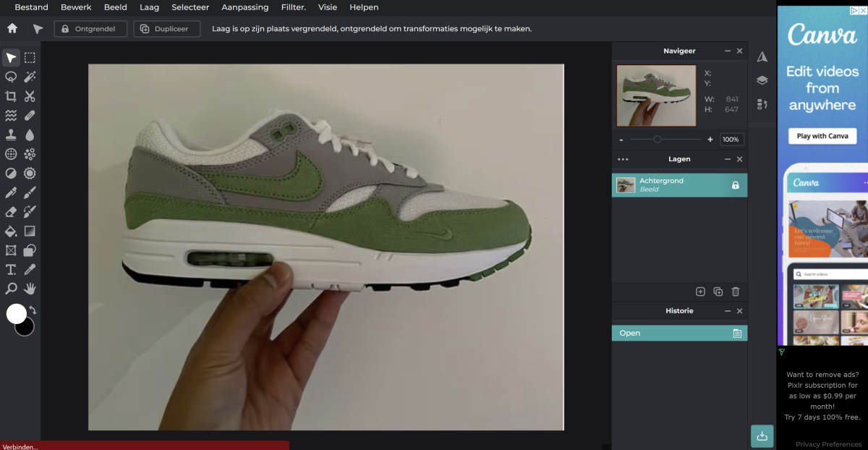The height and width of the screenshot is (450, 868).
Task: Choose the Lasso selection tool
Action: coord(11,77)
